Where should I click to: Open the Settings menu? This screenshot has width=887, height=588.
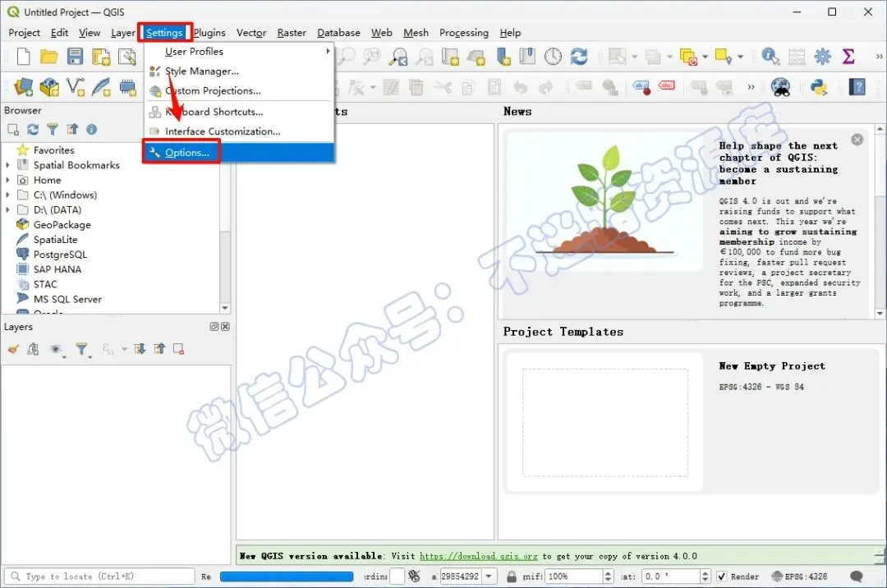point(164,33)
